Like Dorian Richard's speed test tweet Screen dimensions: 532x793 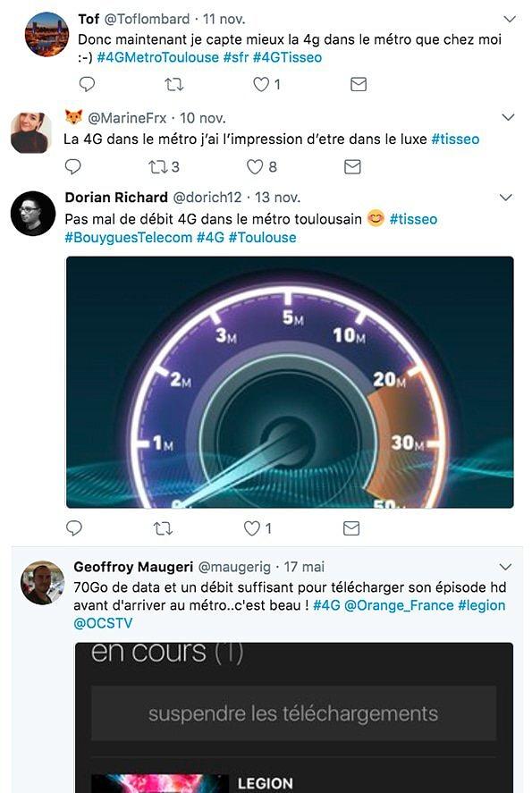pyautogui.click(x=252, y=528)
